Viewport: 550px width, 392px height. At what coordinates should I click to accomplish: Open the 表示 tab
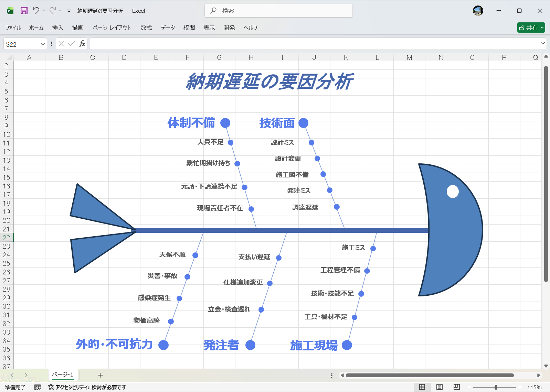209,28
